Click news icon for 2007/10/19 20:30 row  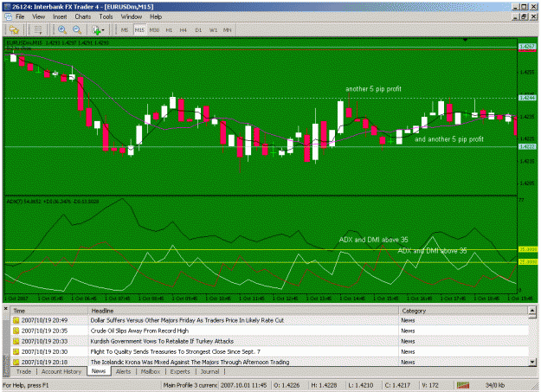[16, 351]
